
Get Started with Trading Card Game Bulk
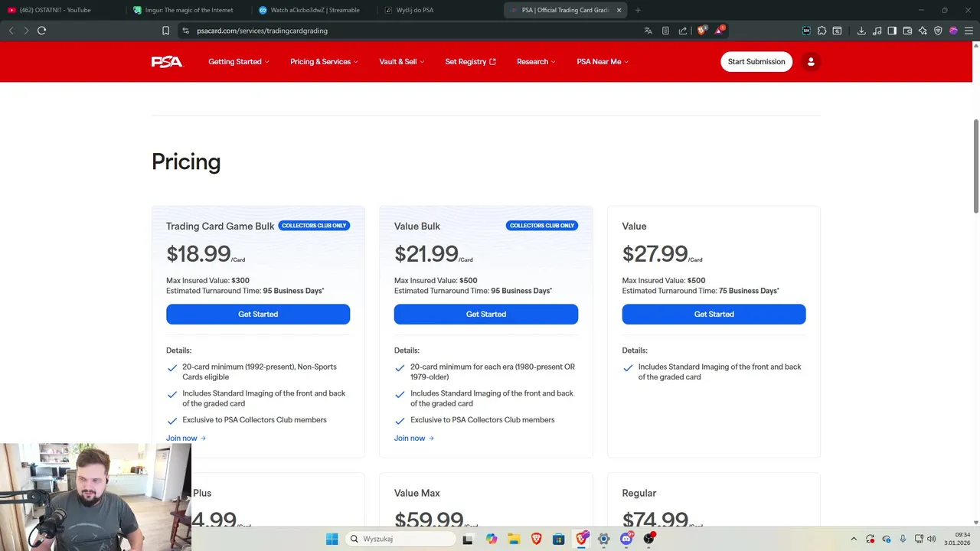point(258,315)
